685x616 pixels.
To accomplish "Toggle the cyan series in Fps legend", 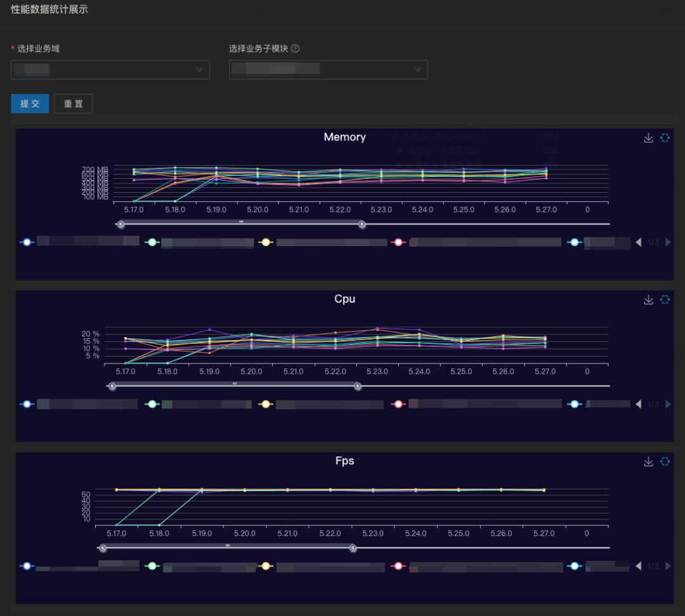I will click(x=575, y=566).
